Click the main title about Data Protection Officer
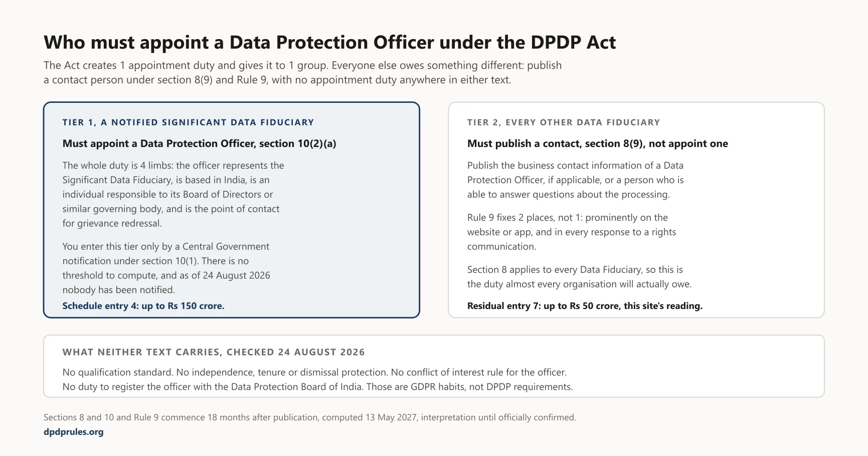 pyautogui.click(x=329, y=43)
